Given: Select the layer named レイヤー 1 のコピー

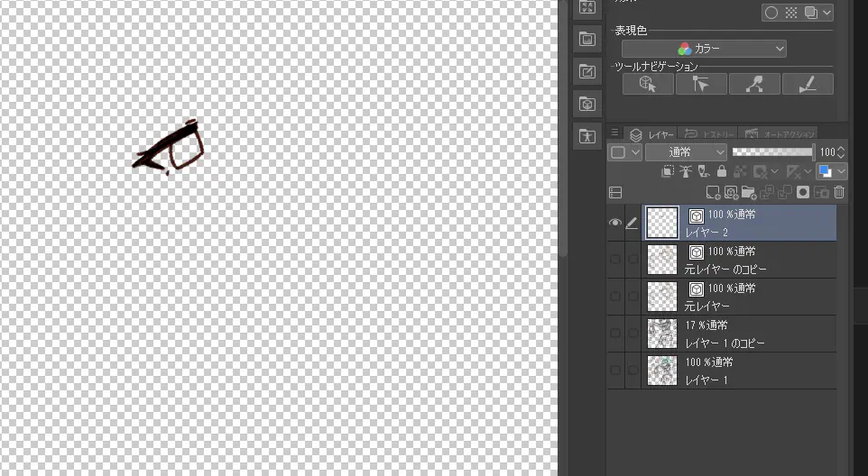Looking at the screenshot, I should [x=725, y=343].
